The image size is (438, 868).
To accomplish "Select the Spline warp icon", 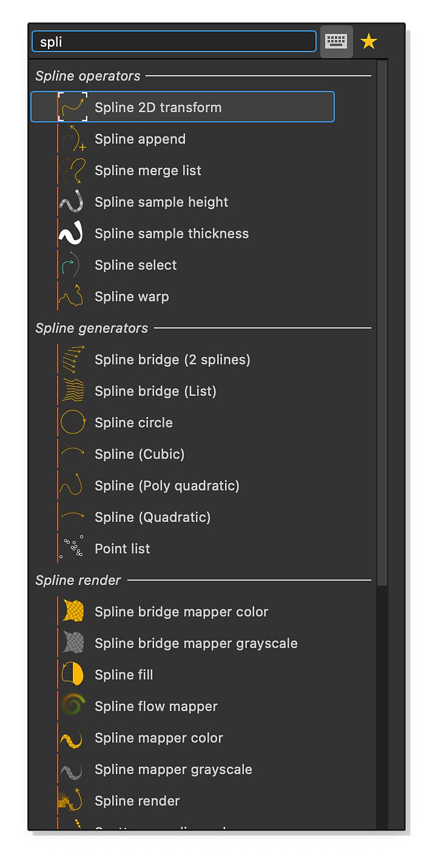I will tap(72, 296).
